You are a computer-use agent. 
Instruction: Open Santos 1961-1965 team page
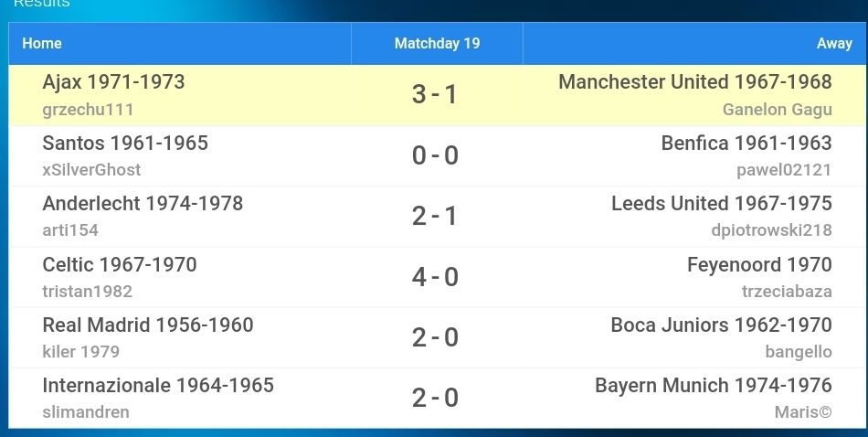125,143
